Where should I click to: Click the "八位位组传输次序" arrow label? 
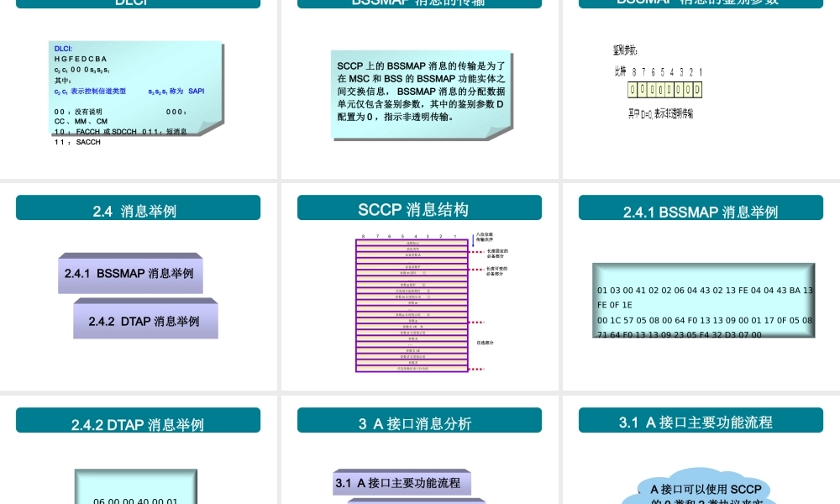tap(485, 237)
